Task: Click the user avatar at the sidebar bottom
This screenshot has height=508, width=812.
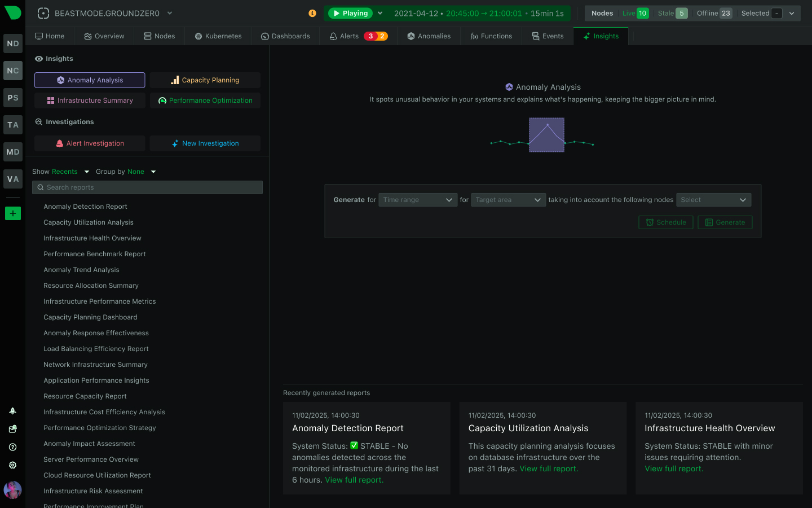Action: click(x=12, y=490)
